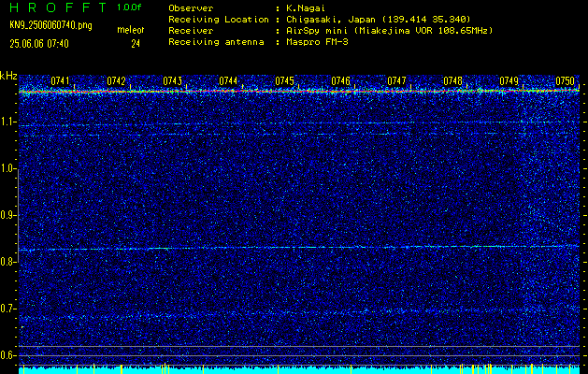
Task: Click the version number 1.00f
Action: point(129,7)
